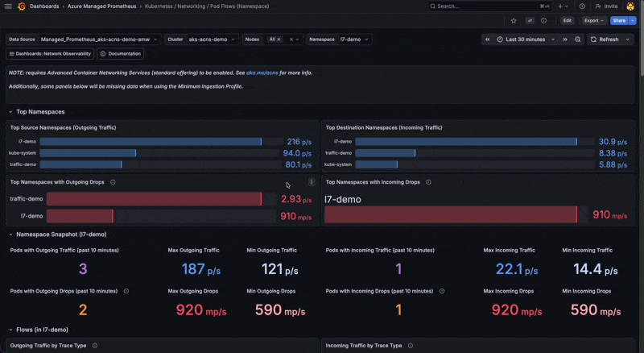Open the Documentation link
The width and height of the screenshot is (644, 353).
(x=120, y=54)
